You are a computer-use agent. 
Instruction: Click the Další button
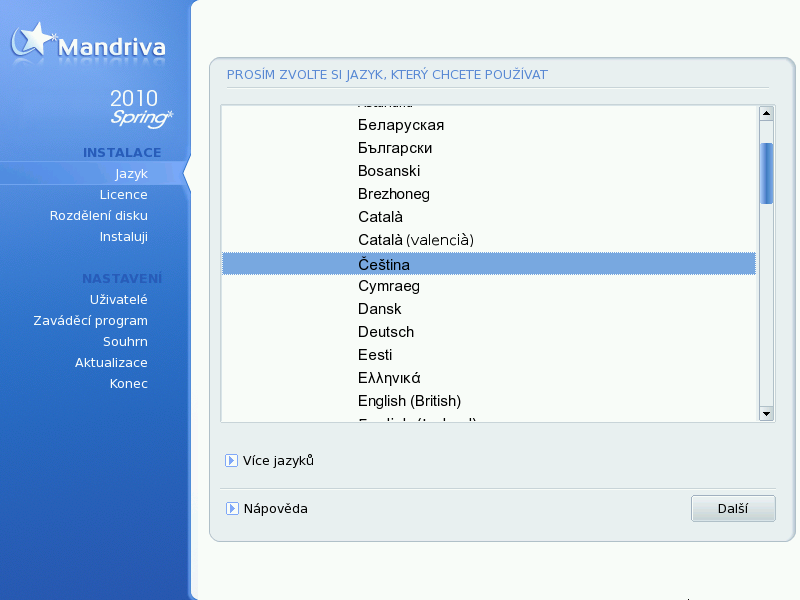(733, 509)
